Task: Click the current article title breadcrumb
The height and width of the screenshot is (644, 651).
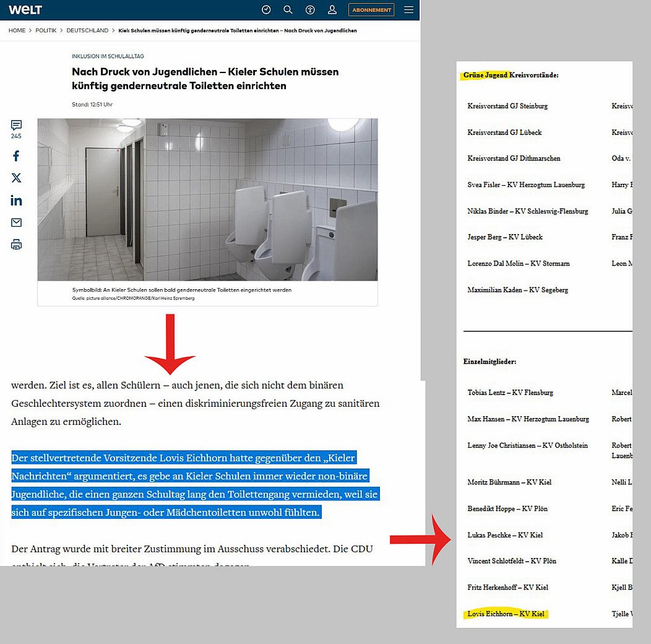Action: 237,30
